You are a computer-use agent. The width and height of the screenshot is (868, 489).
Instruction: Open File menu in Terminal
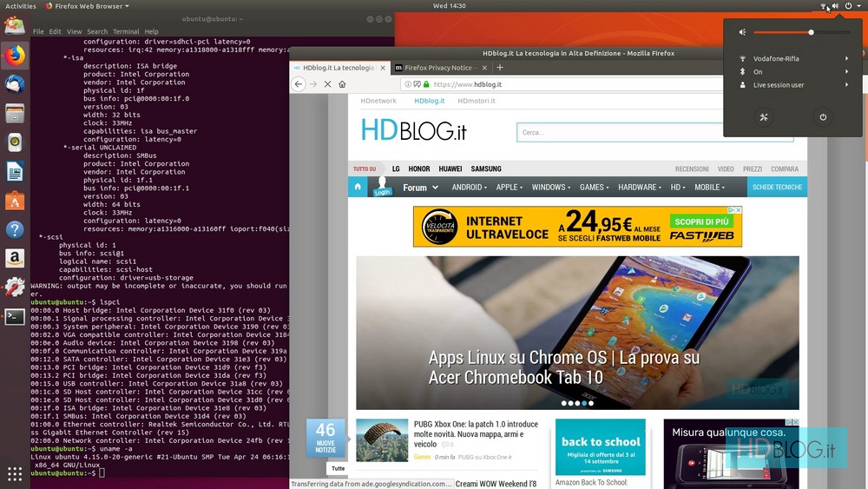point(38,31)
